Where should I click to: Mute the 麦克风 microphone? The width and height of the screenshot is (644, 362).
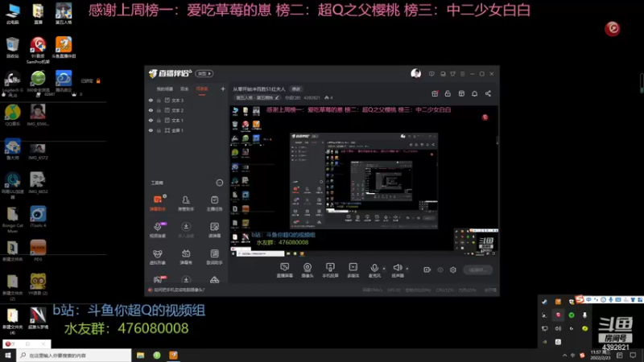pos(374,270)
